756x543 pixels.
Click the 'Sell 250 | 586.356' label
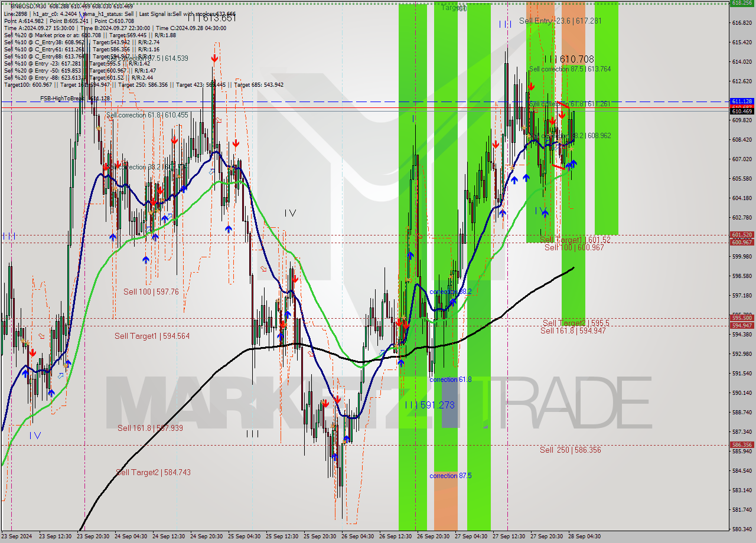[570, 450]
